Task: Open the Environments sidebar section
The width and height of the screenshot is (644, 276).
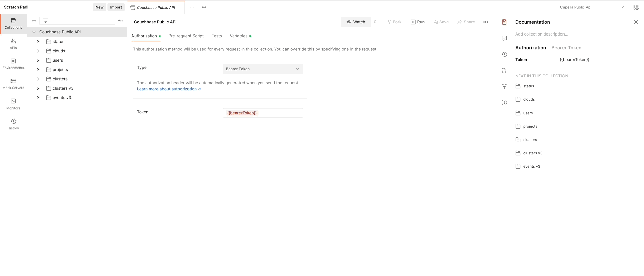Action: [x=13, y=64]
